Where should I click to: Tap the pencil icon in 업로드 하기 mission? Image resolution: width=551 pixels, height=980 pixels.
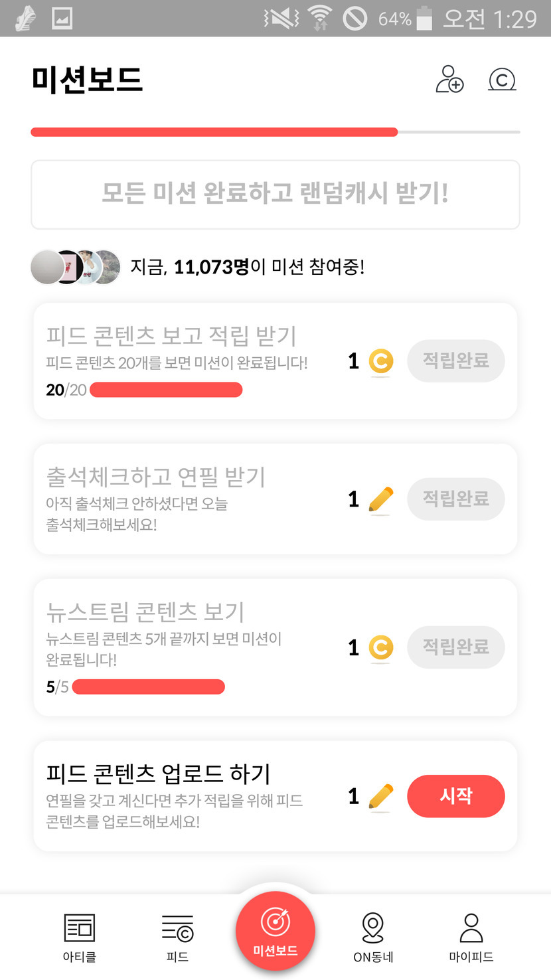coord(380,797)
